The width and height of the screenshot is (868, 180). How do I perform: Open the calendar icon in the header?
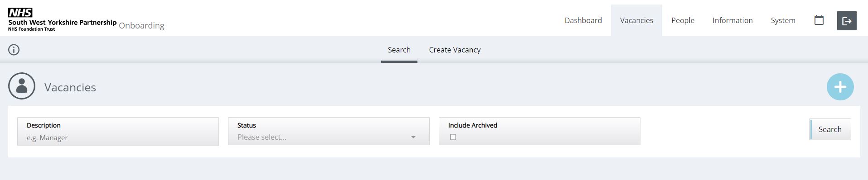(x=819, y=20)
